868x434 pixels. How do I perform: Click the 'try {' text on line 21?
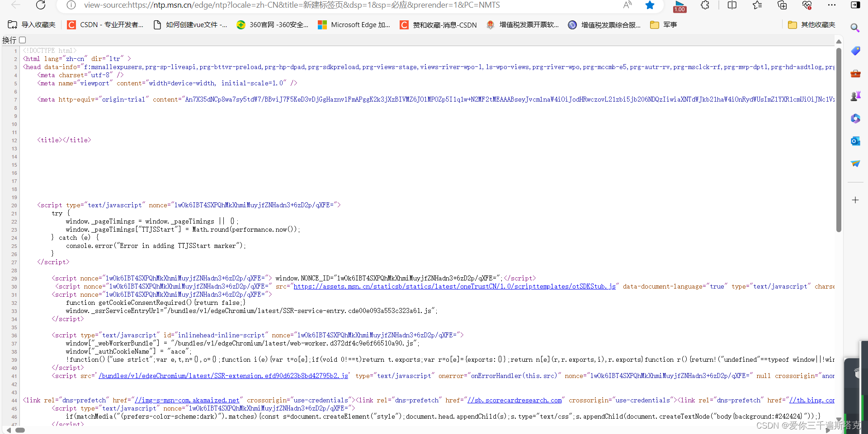click(x=61, y=213)
